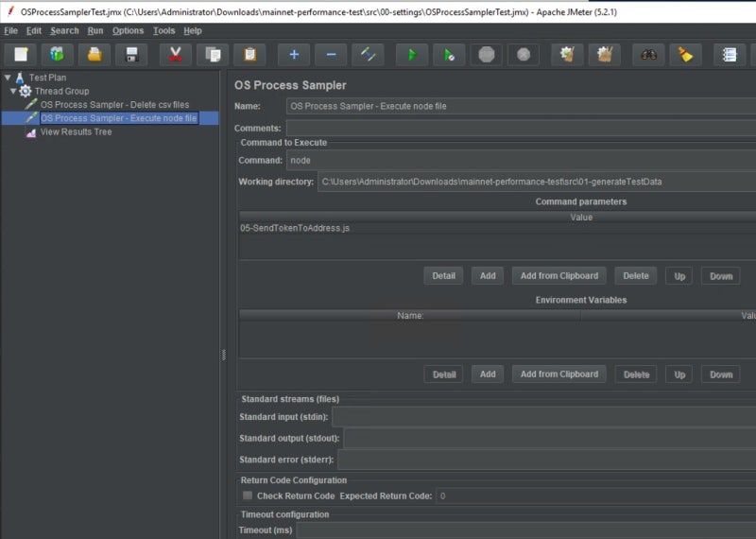The image size is (756, 539).
Task: Click the Open file folder icon
Action: [94, 55]
